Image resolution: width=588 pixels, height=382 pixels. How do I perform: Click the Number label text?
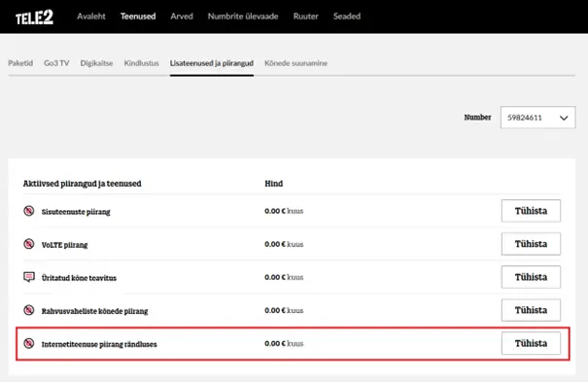(477, 118)
